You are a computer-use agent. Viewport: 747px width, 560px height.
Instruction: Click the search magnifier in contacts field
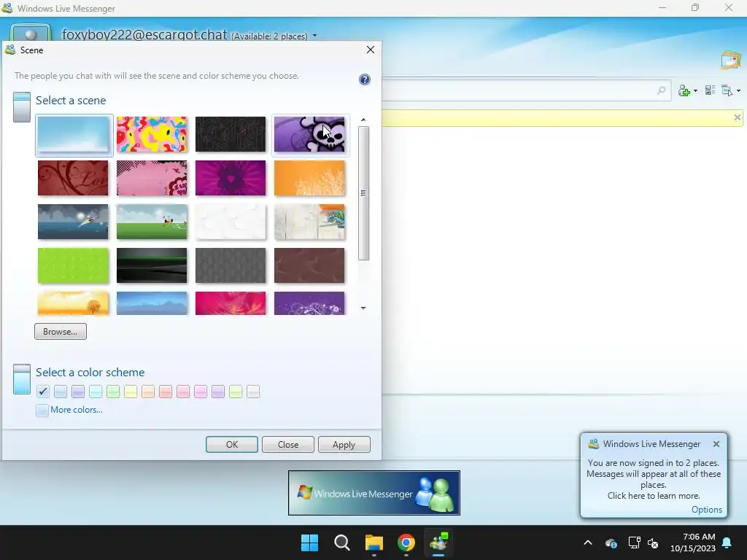[661, 90]
